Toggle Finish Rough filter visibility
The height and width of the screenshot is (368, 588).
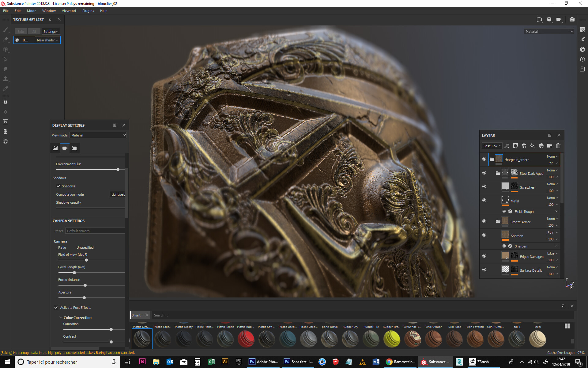pos(504,211)
